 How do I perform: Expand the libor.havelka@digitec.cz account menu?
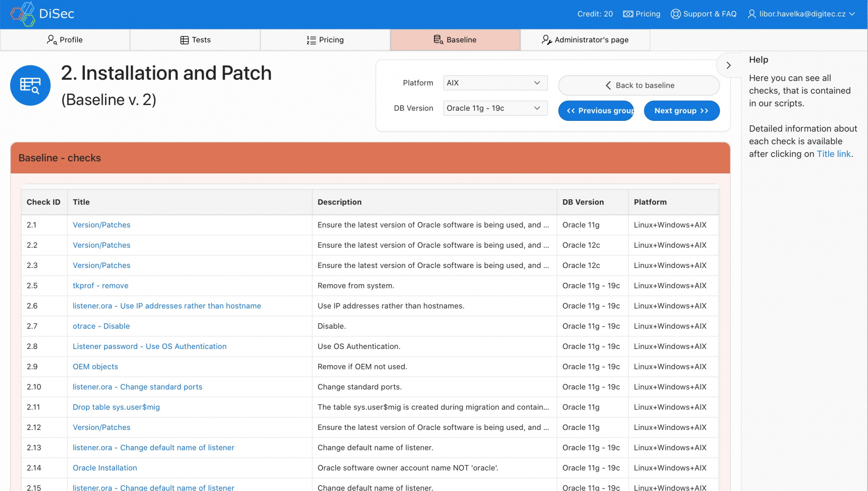click(x=802, y=14)
